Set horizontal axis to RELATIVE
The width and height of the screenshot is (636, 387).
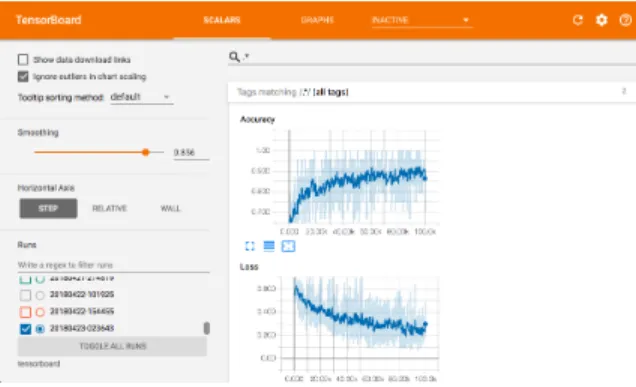pos(110,209)
